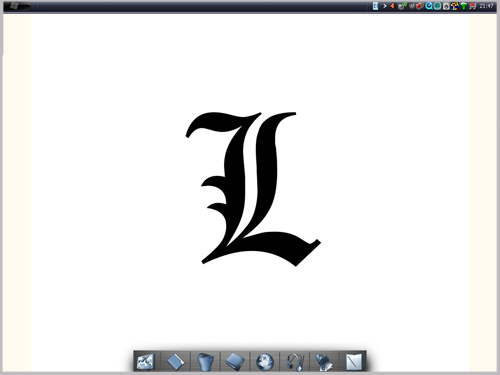Open the QuickTime tray icon
The height and width of the screenshot is (375, 500).
tap(429, 6)
